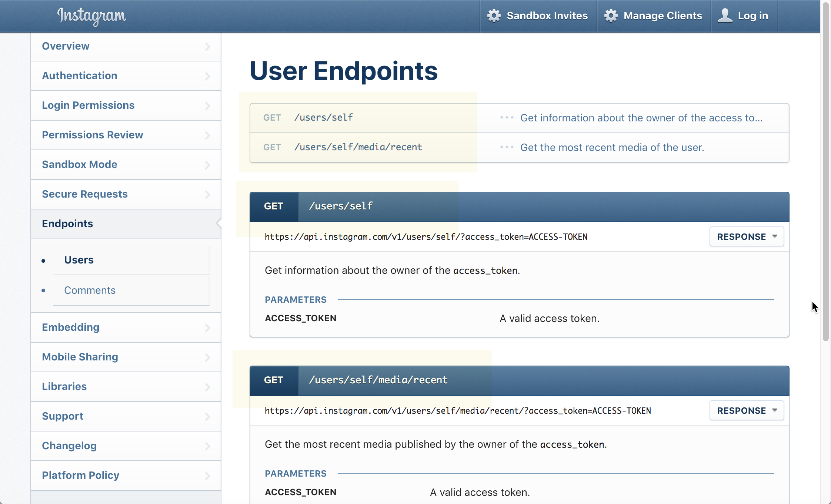
Task: Open the Mobile Sharing section
Action: click(x=126, y=357)
